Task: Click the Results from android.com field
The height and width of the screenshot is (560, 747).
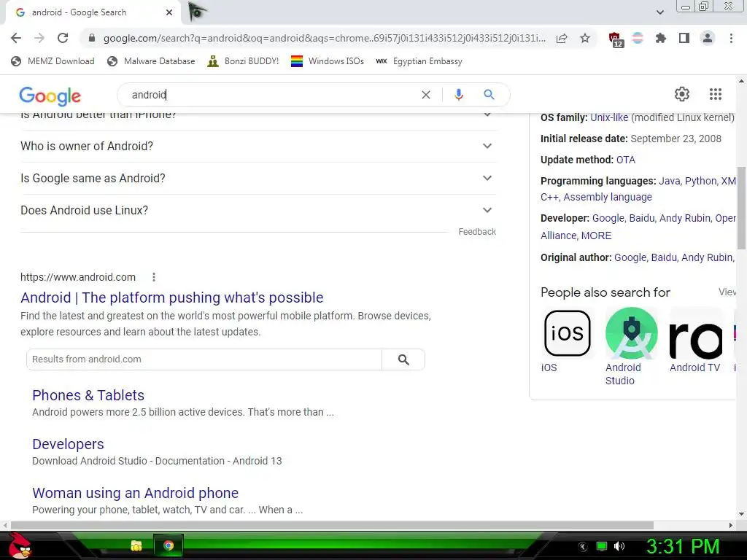Action: 204,359
